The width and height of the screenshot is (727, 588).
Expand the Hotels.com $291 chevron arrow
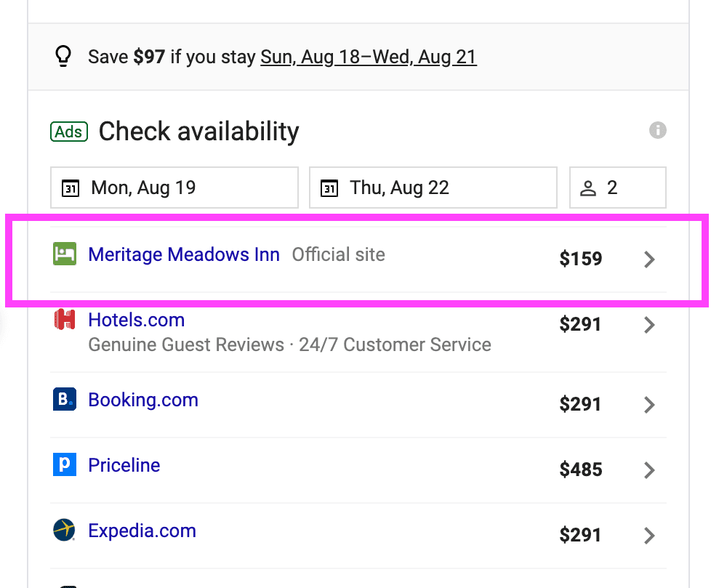click(649, 325)
